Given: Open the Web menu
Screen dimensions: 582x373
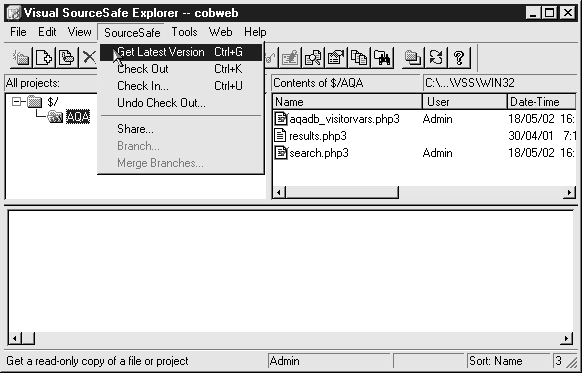Looking at the screenshot, I should pos(220,32).
